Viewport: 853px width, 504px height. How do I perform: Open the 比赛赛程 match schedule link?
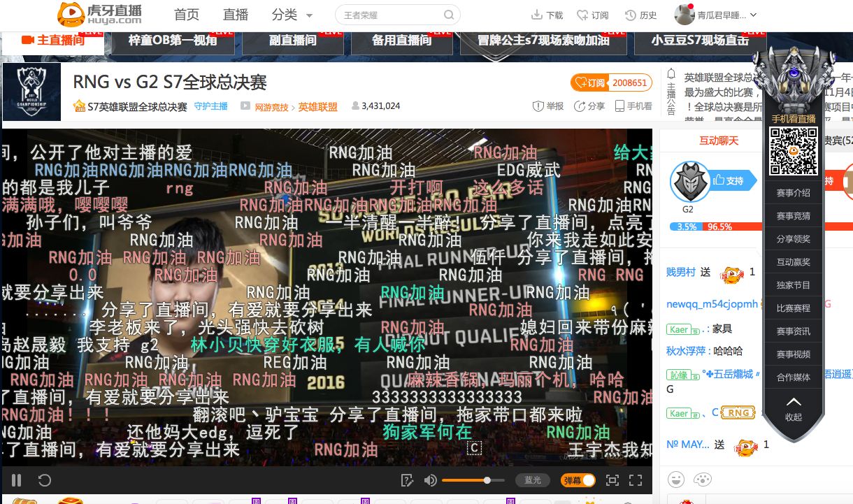point(793,308)
